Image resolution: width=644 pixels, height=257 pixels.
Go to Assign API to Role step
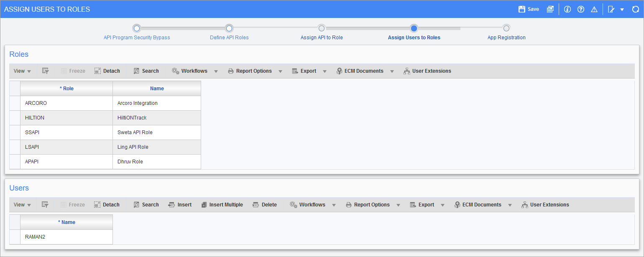click(322, 38)
